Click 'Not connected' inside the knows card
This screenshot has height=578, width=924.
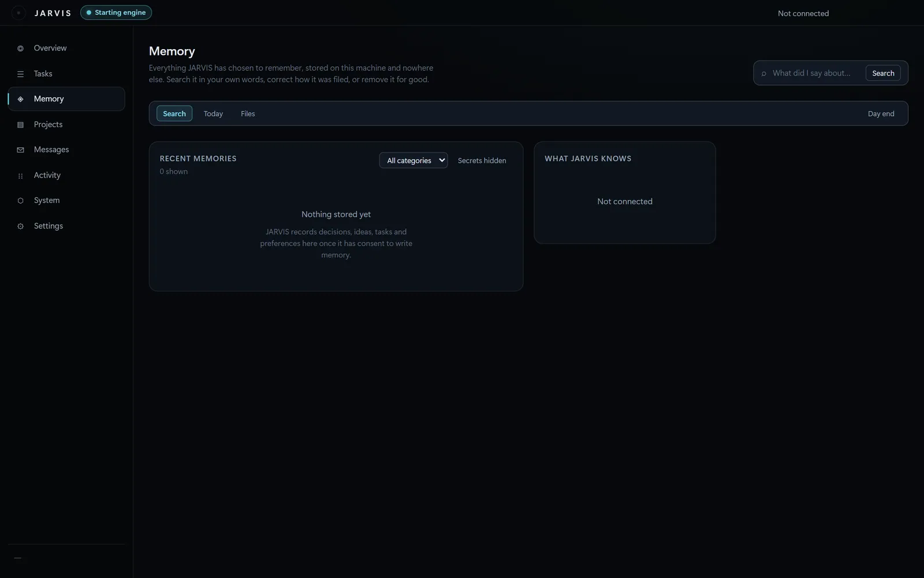tap(625, 201)
